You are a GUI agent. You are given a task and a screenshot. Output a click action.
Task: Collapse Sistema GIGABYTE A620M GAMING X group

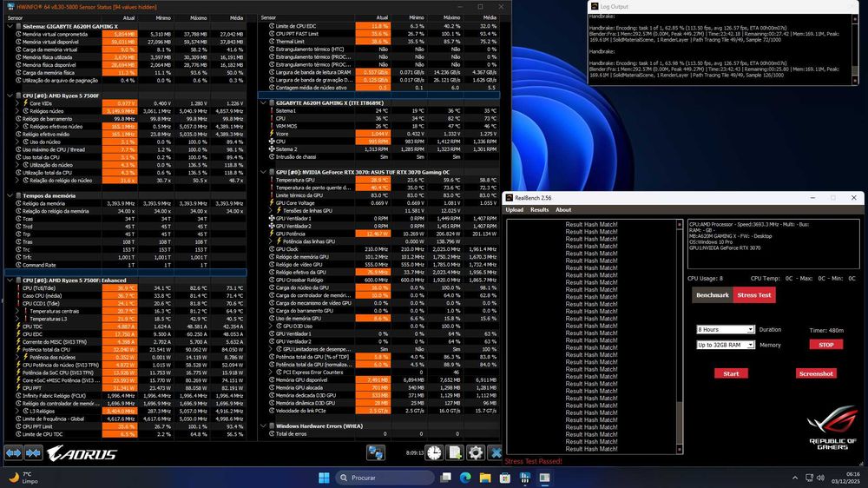click(10, 26)
